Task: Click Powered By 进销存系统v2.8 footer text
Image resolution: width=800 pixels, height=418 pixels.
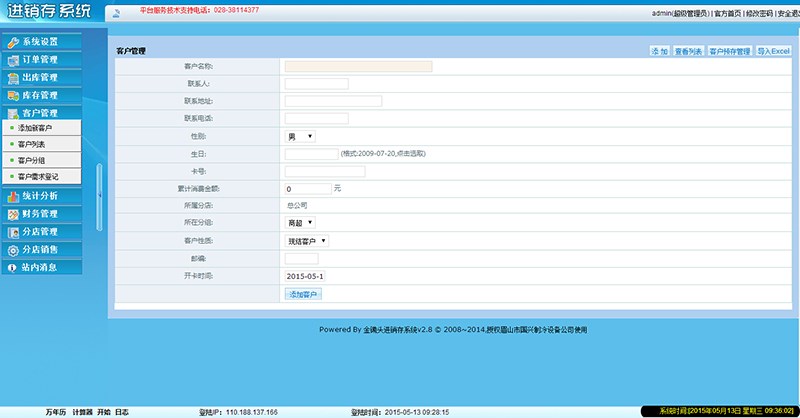Action: coord(453,330)
